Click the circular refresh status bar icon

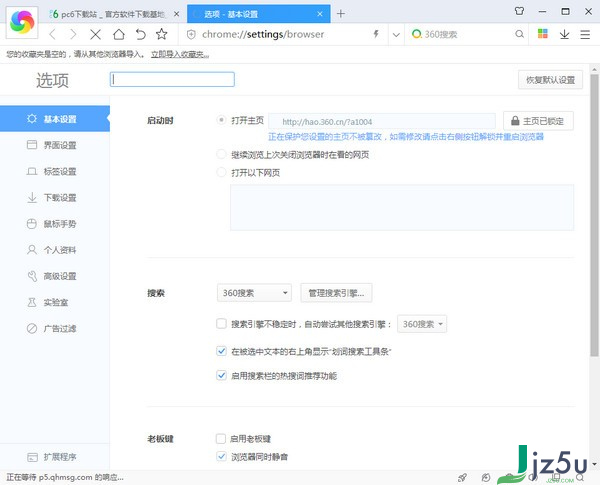tap(486, 477)
